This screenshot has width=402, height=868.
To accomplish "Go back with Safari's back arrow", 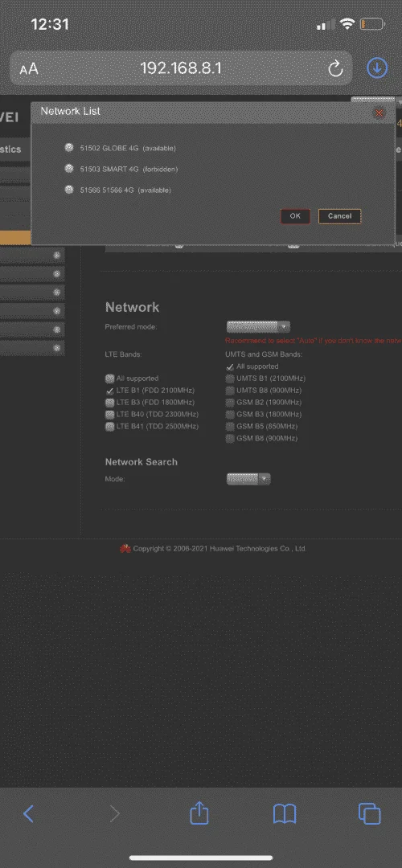I will tap(28, 813).
